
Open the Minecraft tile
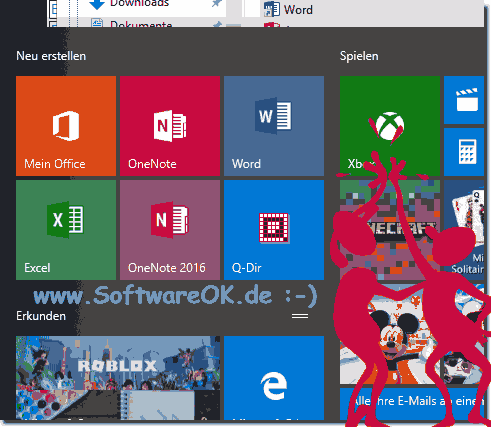tap(390, 230)
